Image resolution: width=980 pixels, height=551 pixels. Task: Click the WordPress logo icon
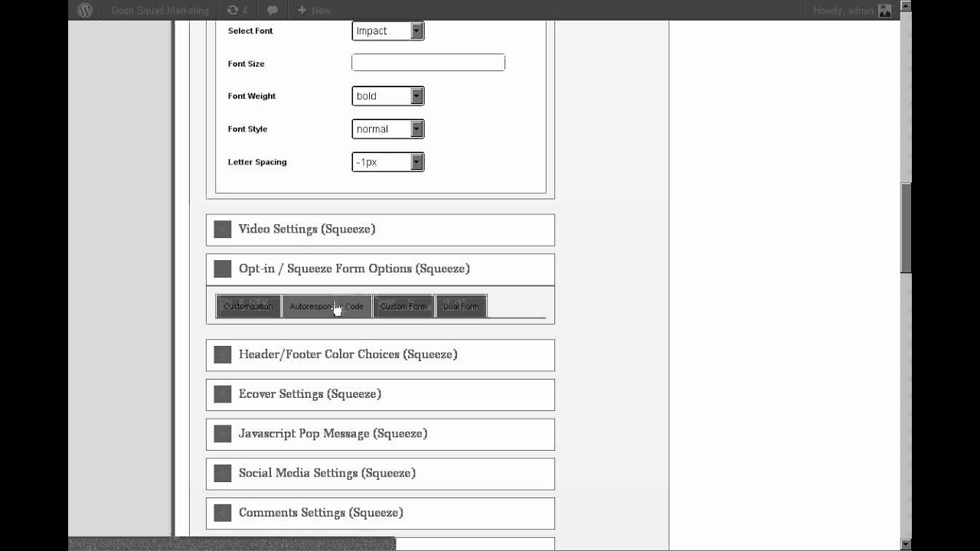click(85, 10)
